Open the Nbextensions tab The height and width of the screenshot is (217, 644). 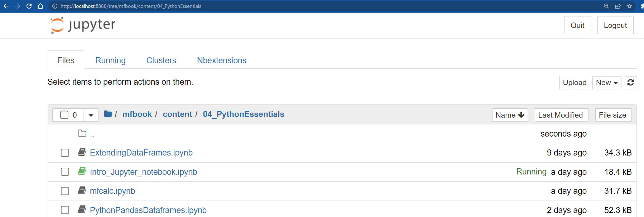(221, 60)
